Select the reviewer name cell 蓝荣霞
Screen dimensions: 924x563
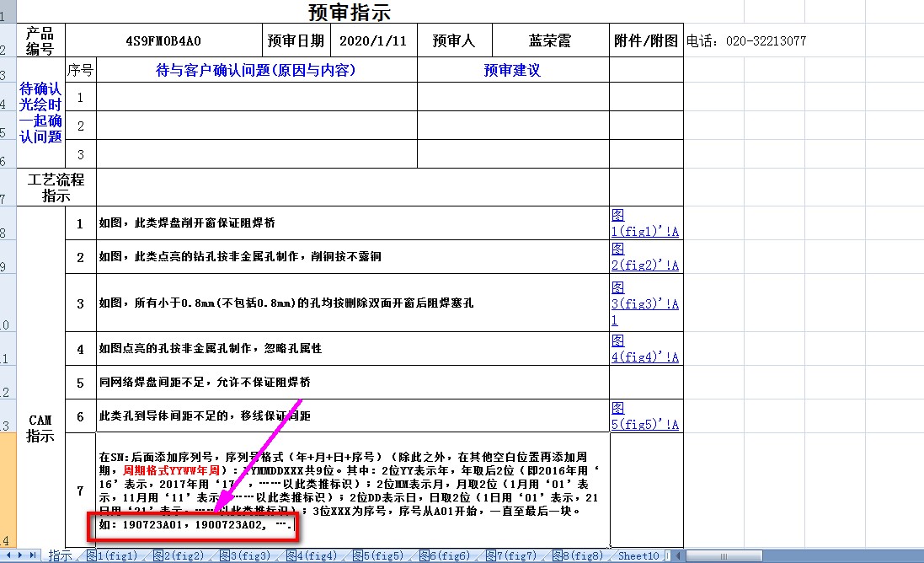pyautogui.click(x=550, y=40)
